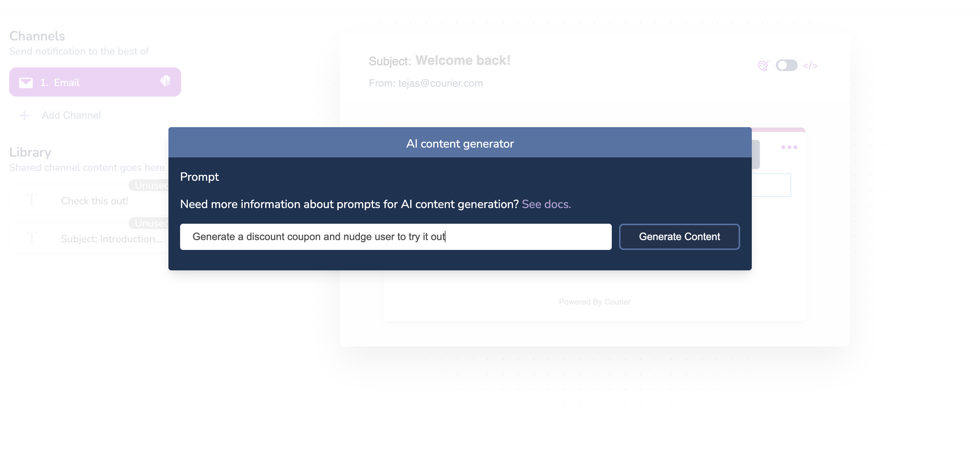This screenshot has width=980, height=470.
Task: Click the AI content generator prompt input field
Action: [x=396, y=236]
